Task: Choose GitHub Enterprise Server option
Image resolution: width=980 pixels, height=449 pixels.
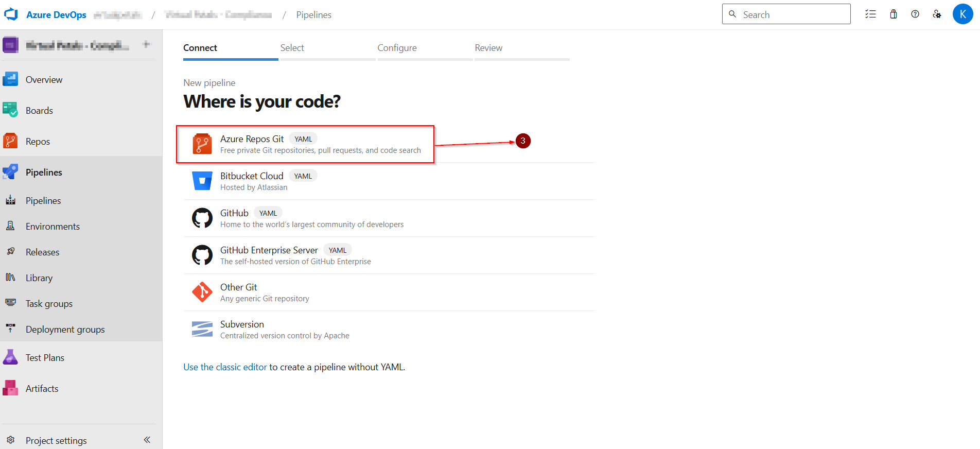Action: point(389,255)
